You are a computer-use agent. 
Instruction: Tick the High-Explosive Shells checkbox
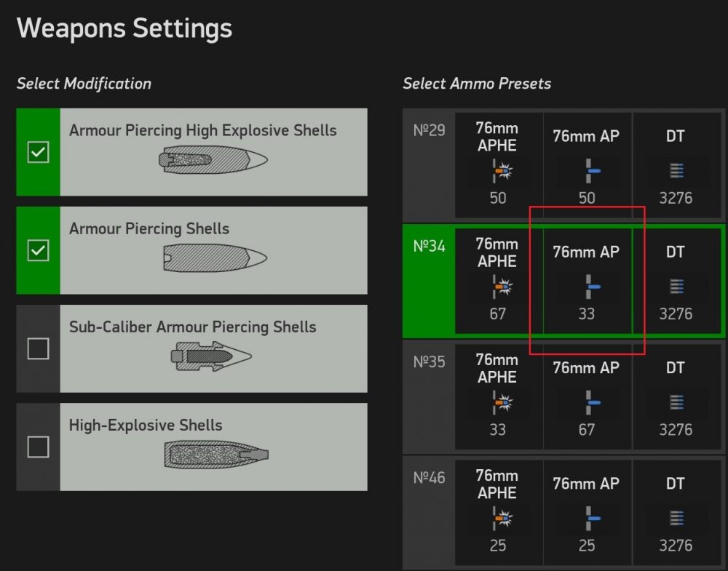pyautogui.click(x=38, y=447)
